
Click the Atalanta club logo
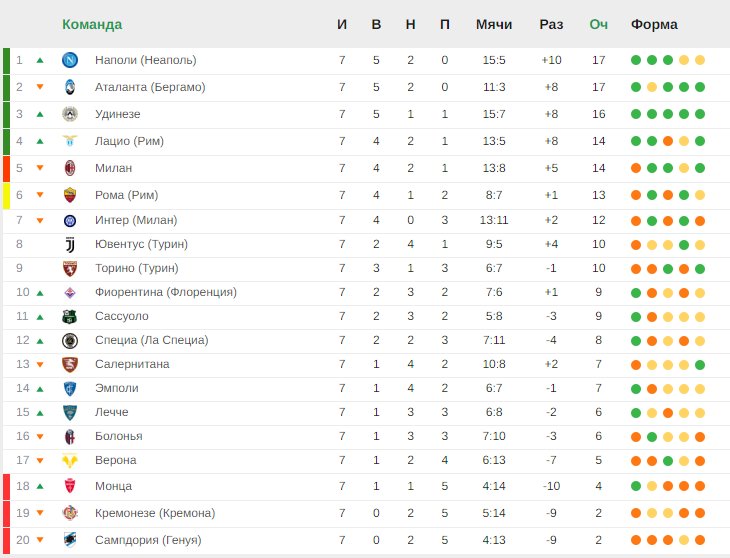pos(70,87)
